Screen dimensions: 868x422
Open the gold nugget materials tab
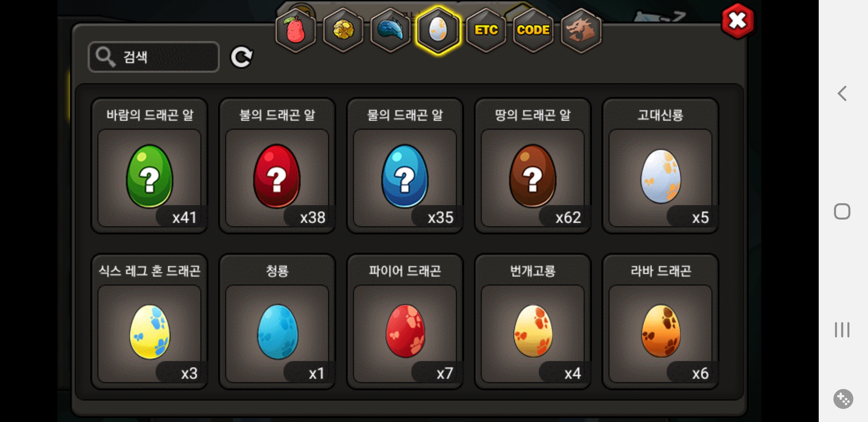point(343,30)
